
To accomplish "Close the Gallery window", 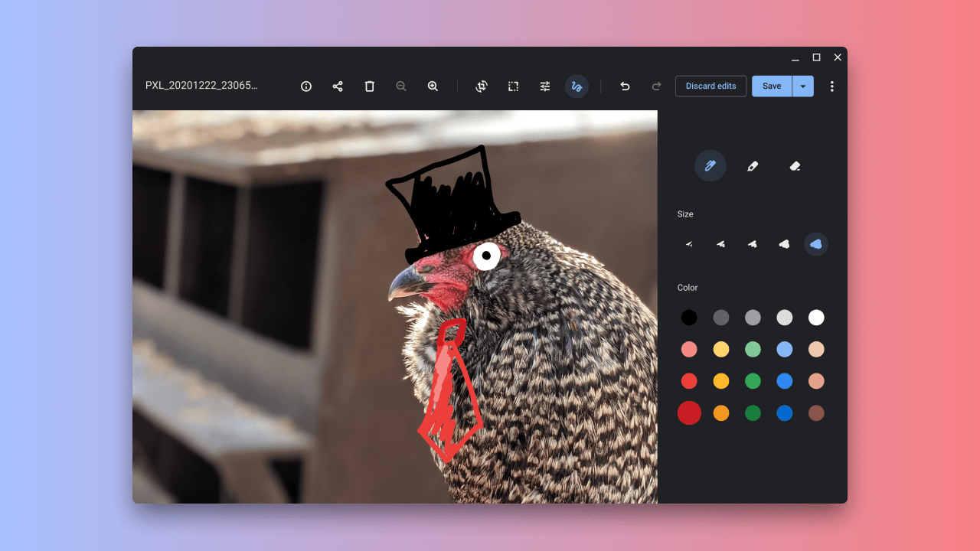I will [x=838, y=57].
